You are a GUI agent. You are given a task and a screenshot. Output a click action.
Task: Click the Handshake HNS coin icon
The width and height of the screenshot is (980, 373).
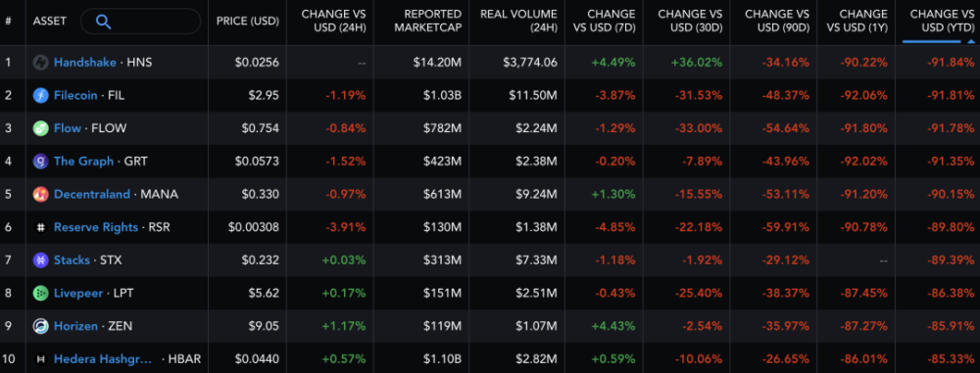(40, 63)
